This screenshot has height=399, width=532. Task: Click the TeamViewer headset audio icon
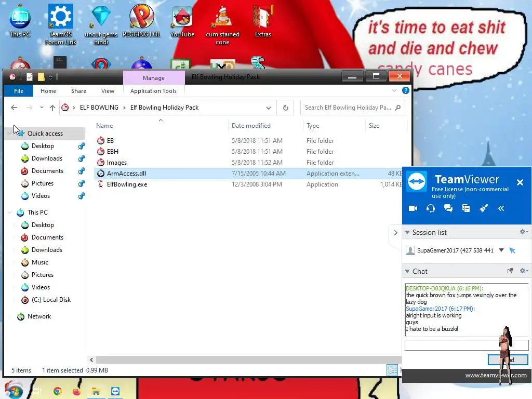point(431,208)
